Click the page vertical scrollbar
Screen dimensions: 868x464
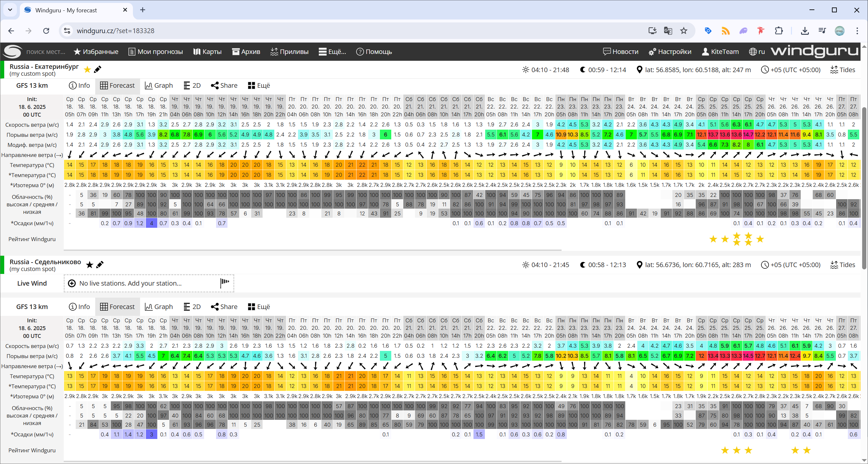click(x=864, y=188)
